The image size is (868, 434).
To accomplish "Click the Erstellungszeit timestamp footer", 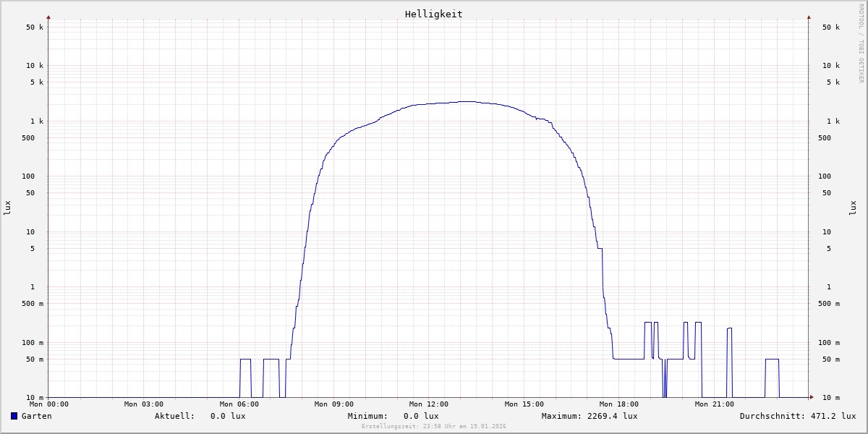I will pyautogui.click(x=433, y=426).
